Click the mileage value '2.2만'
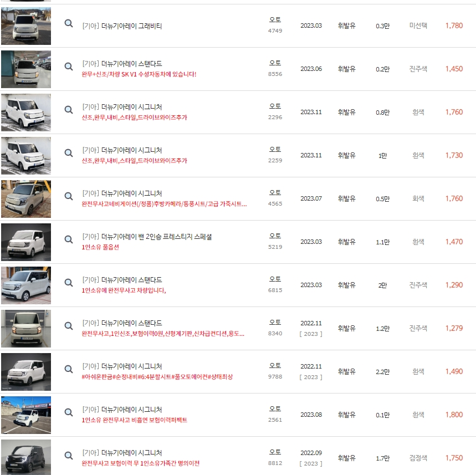The image size is (476, 475). pyautogui.click(x=382, y=372)
